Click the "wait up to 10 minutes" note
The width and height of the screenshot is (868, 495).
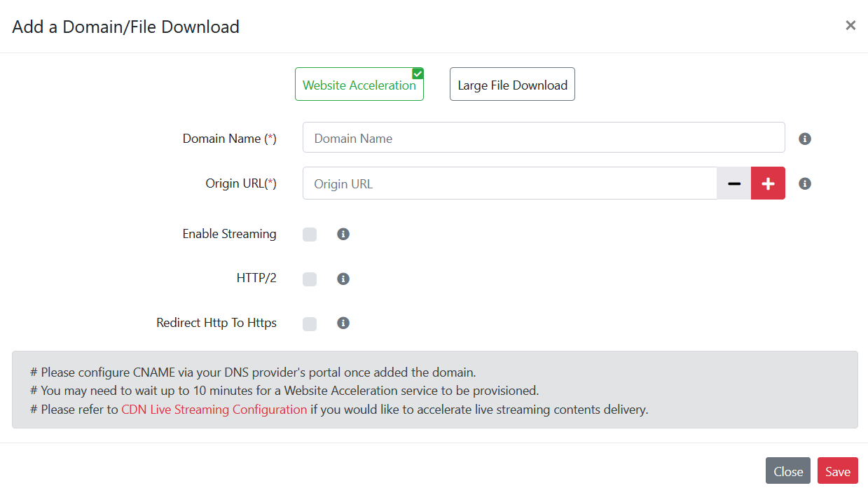pos(284,391)
